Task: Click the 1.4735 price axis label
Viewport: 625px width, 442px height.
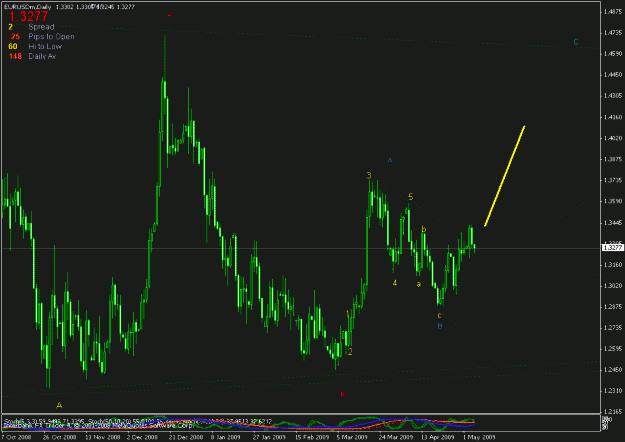Action: point(613,33)
